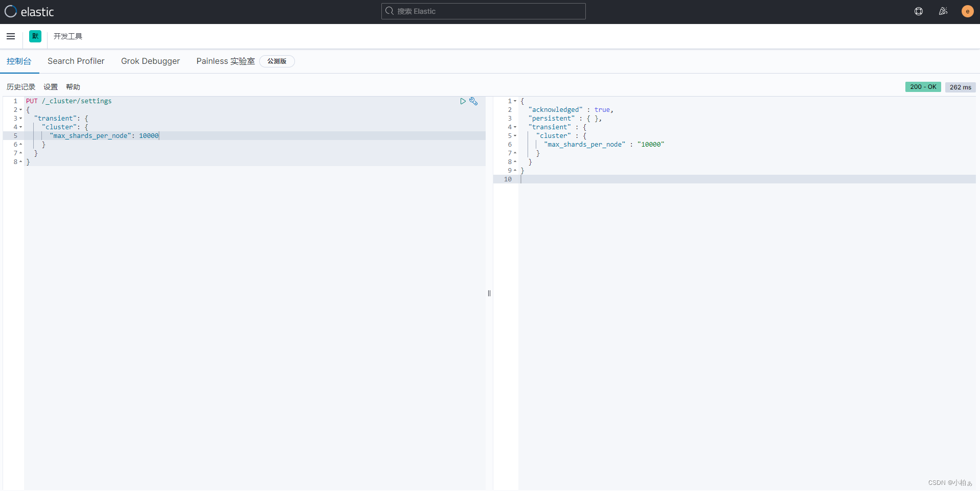The width and height of the screenshot is (980, 491).
Task: Click the panel resize divider handle
Action: click(x=489, y=293)
